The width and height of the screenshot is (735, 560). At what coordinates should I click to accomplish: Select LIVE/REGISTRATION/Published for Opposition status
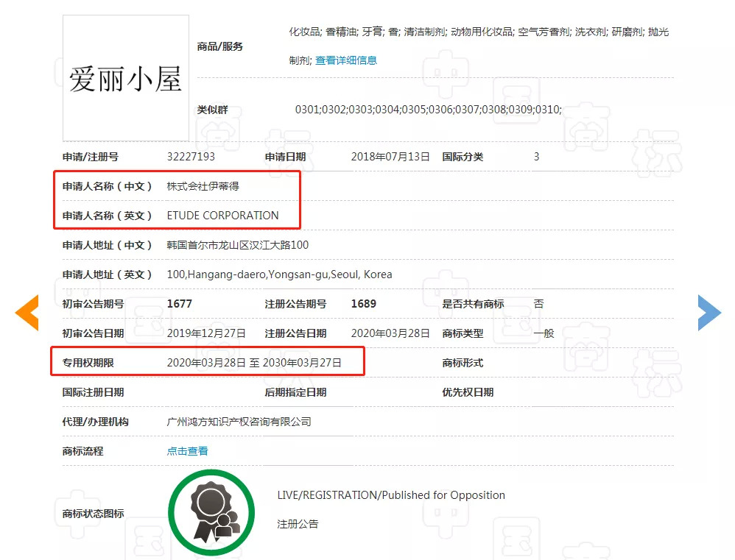391,495
